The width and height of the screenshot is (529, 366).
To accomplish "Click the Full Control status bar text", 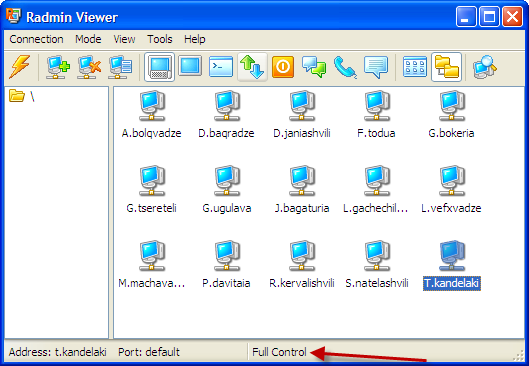I will [x=279, y=352].
